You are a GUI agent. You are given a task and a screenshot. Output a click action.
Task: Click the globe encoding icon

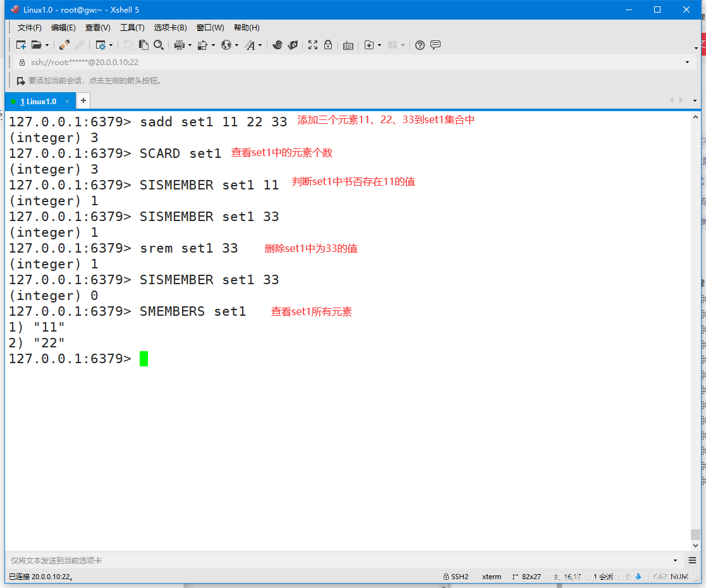(226, 45)
